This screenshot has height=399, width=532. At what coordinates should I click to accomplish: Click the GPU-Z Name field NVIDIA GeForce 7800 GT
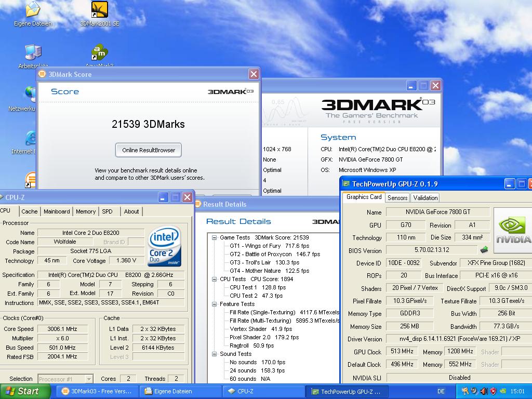(437, 212)
